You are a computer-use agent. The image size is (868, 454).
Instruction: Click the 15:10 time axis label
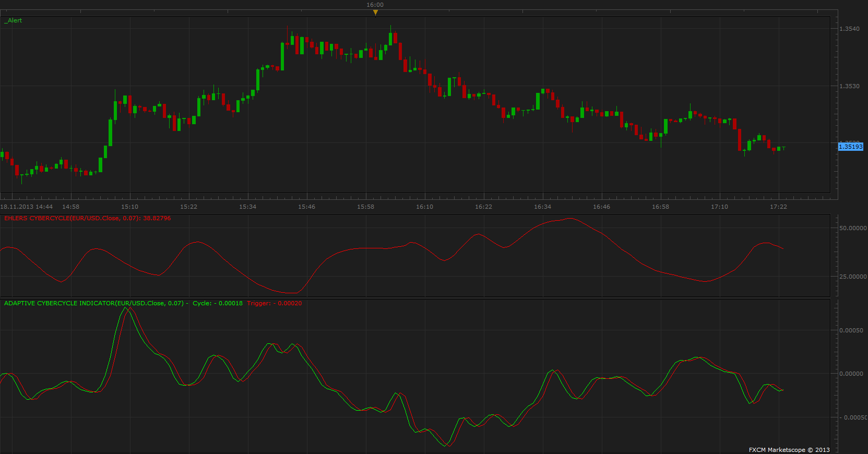130,207
